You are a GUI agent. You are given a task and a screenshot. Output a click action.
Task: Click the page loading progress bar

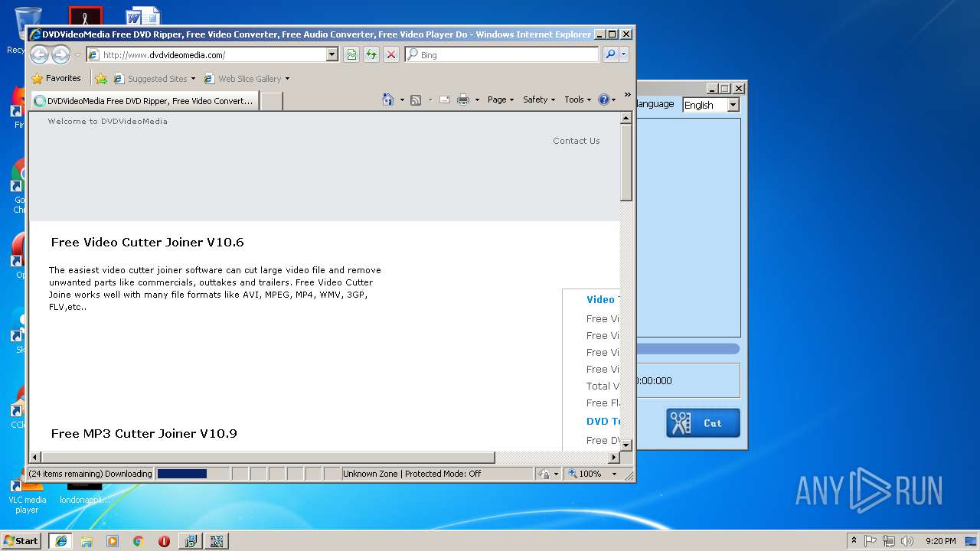[192, 474]
